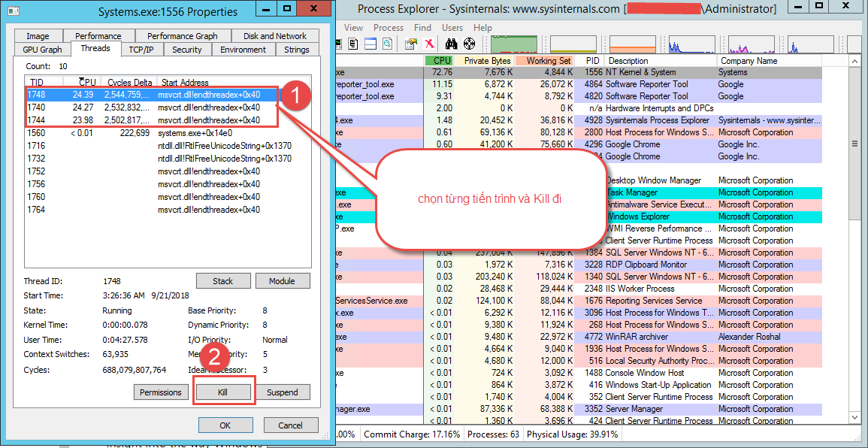Open the Process menu in Process Explorer
868x448 pixels.
[389, 28]
